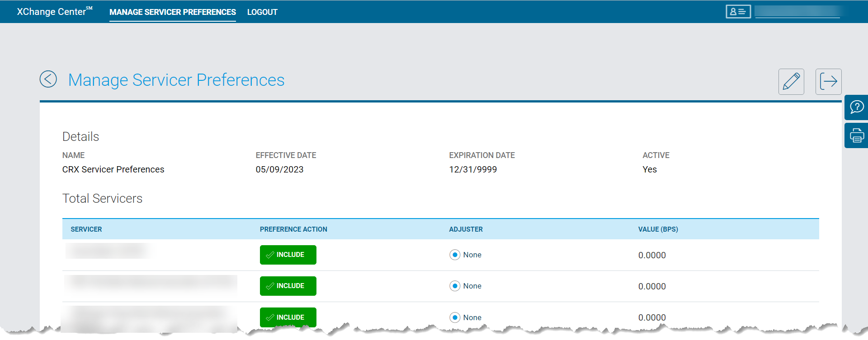Click the printer icon on right edge
This screenshot has height=340, width=868.
point(856,135)
